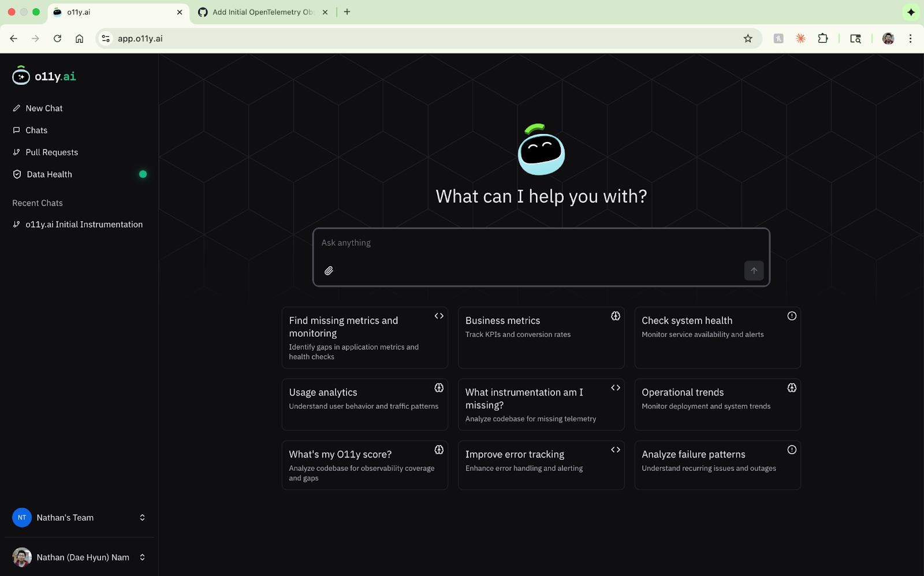Open a new browser tab

tap(347, 12)
